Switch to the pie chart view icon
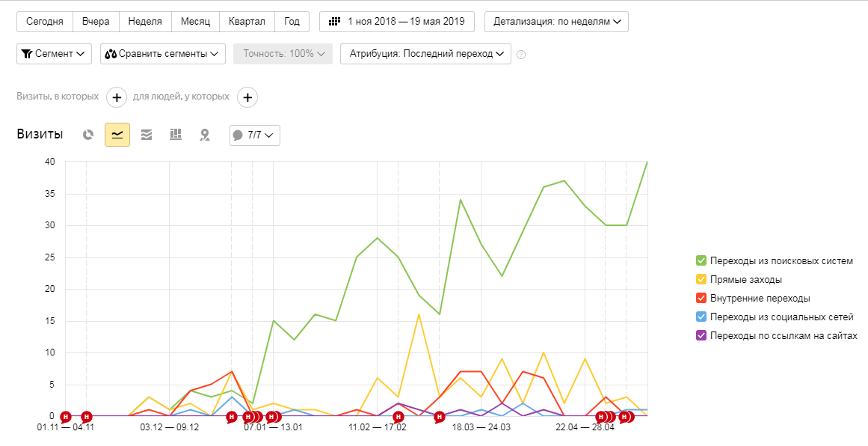Image resolution: width=868 pixels, height=446 pixels. pyautogui.click(x=88, y=135)
